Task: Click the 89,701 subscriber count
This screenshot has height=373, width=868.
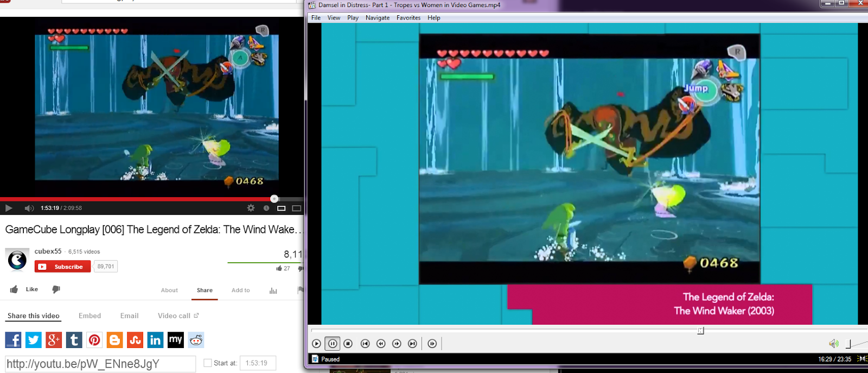Action: point(106,267)
